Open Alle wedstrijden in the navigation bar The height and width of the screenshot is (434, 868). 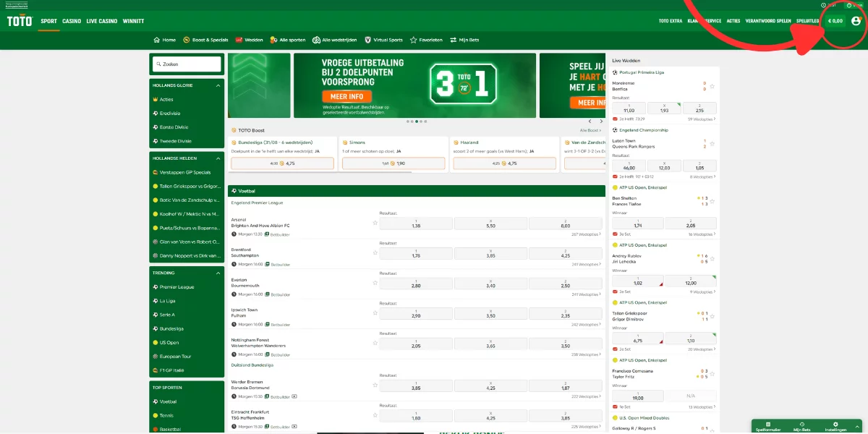pos(335,40)
